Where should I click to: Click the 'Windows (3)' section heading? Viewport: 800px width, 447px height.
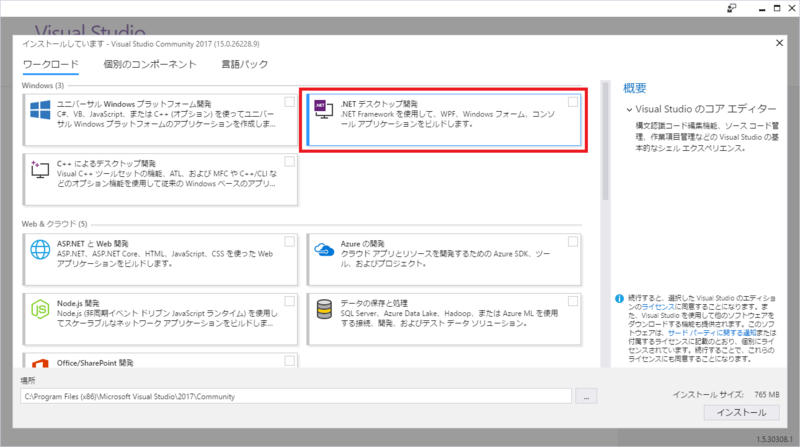43,86
